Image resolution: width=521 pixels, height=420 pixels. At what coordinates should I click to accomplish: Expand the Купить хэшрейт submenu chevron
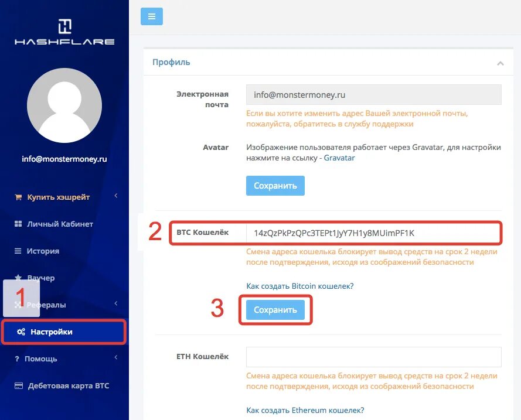pyautogui.click(x=116, y=196)
